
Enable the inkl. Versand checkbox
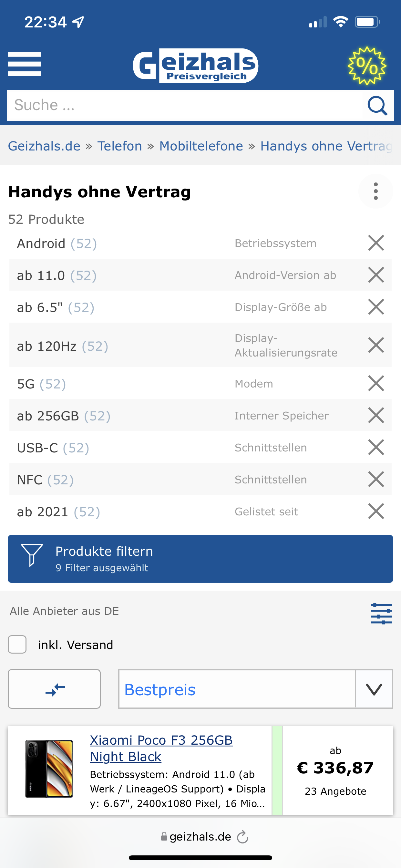17,645
